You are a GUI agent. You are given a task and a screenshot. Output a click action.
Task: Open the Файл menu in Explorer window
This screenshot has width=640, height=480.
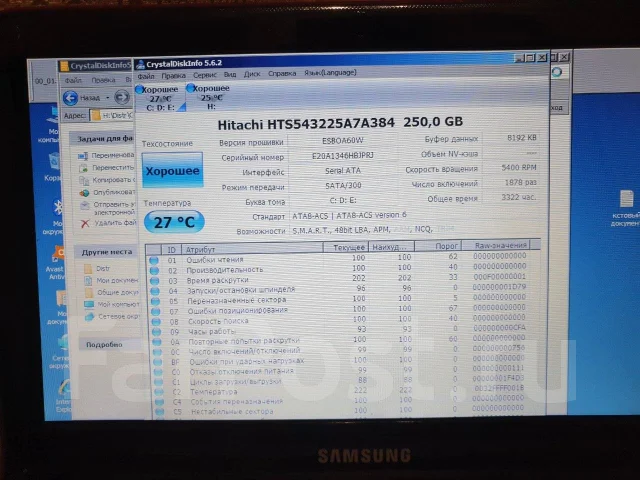coord(73,80)
